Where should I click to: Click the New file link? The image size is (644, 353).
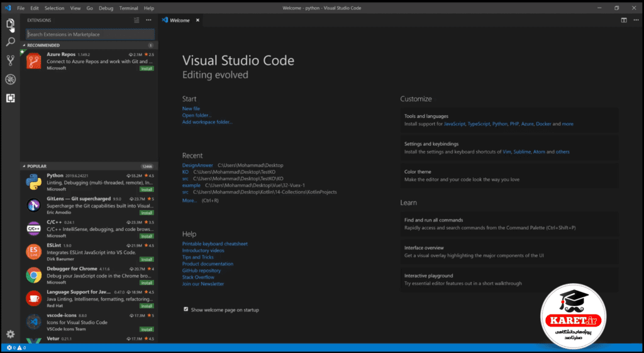[x=191, y=108]
